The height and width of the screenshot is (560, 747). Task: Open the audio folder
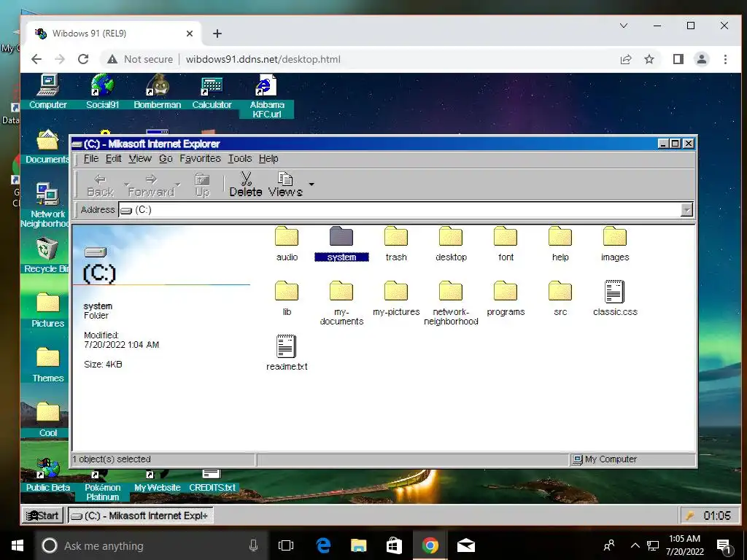tap(287, 244)
